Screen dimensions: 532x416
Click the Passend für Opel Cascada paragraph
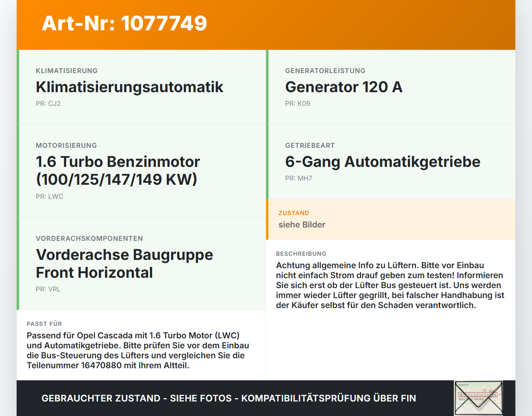coord(138,350)
